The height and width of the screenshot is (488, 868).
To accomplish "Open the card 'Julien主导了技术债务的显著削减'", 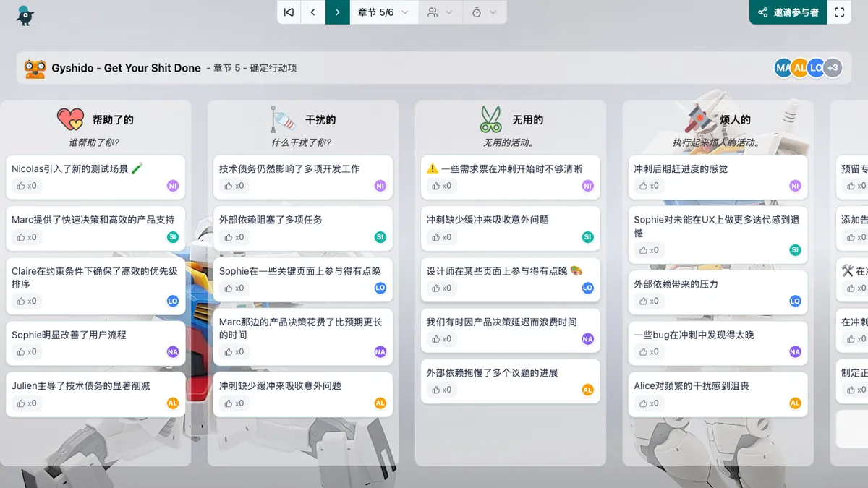I will click(x=81, y=386).
